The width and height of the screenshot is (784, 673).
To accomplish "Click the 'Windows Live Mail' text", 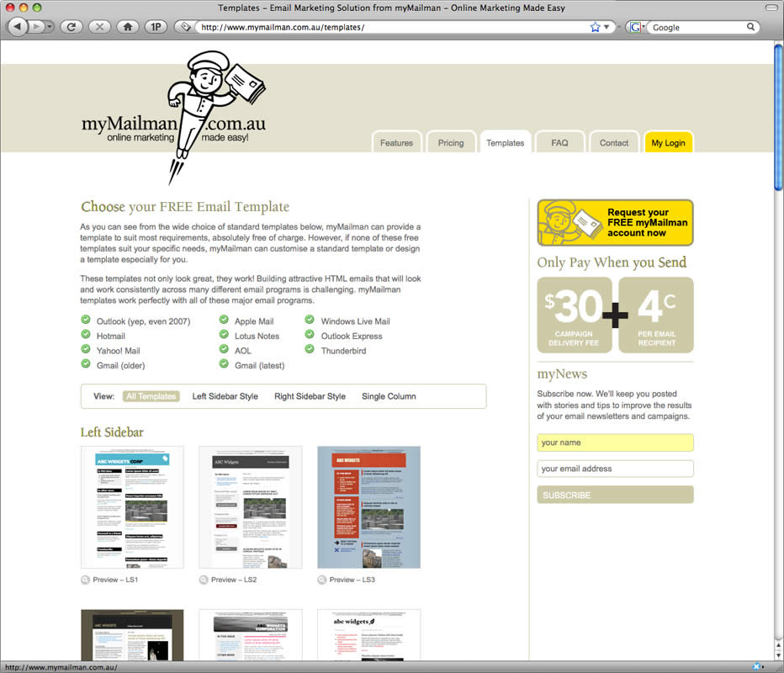I will [x=355, y=321].
